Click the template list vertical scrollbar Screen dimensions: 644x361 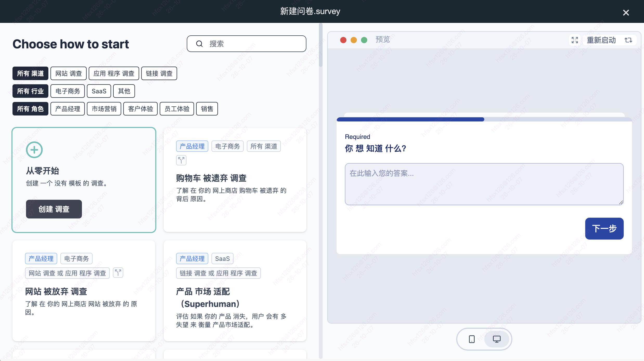(x=321, y=46)
